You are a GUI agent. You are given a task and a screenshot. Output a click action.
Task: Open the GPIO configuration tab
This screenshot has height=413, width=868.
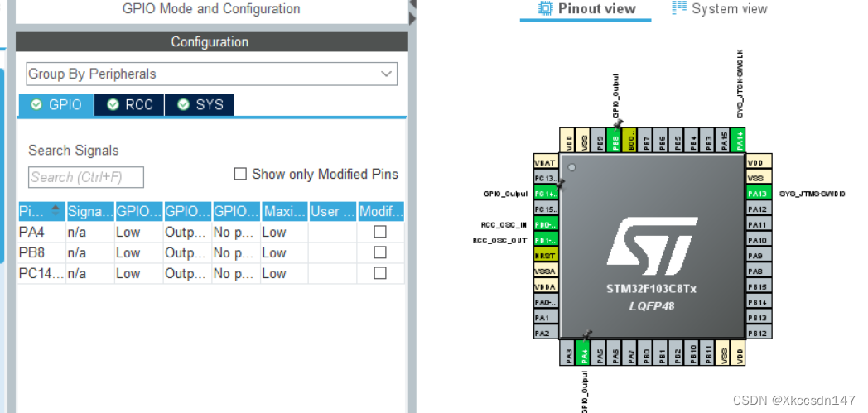pyautogui.click(x=56, y=104)
